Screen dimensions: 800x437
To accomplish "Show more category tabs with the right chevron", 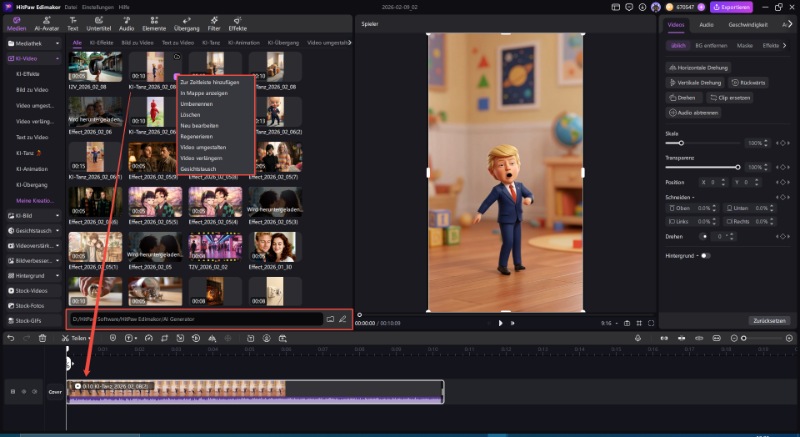I will pyautogui.click(x=349, y=43).
